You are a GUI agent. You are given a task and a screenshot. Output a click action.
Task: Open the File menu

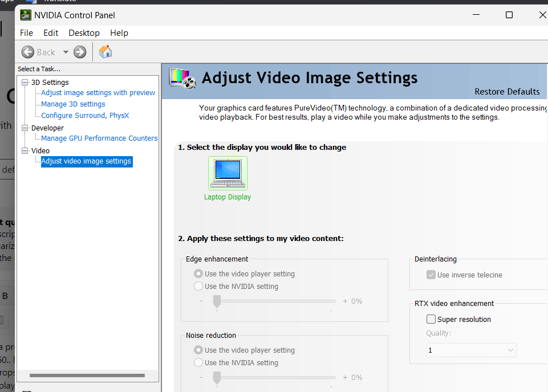pyautogui.click(x=27, y=33)
